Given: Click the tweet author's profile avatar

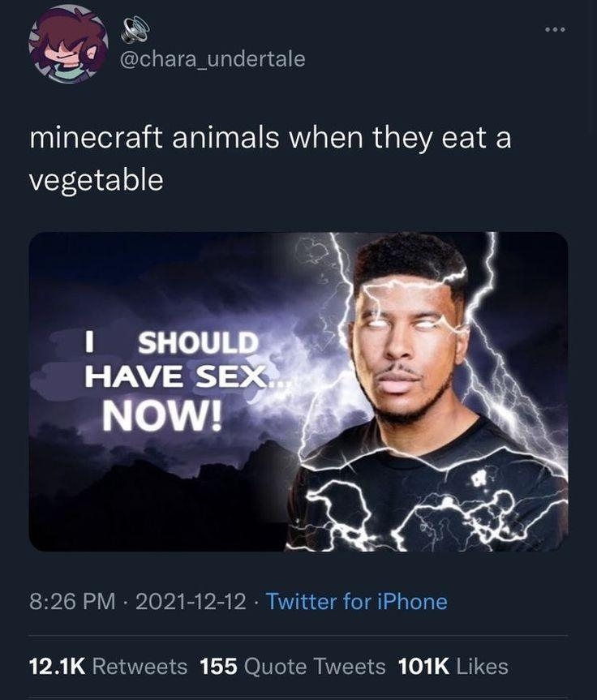Looking at the screenshot, I should tap(68, 44).
